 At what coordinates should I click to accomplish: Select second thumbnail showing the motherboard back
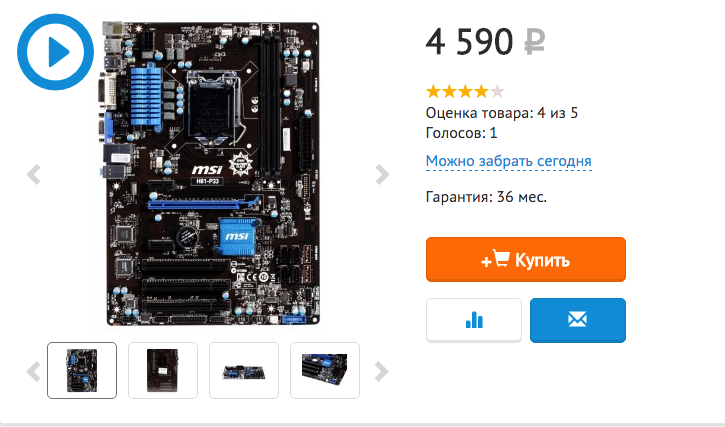click(x=163, y=371)
